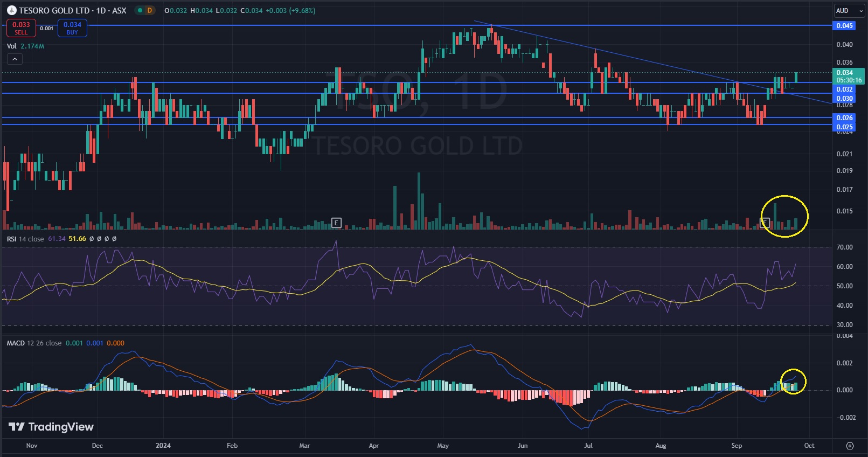Click the 0.025 horizontal line price label
The height and width of the screenshot is (457, 868).
844,127
